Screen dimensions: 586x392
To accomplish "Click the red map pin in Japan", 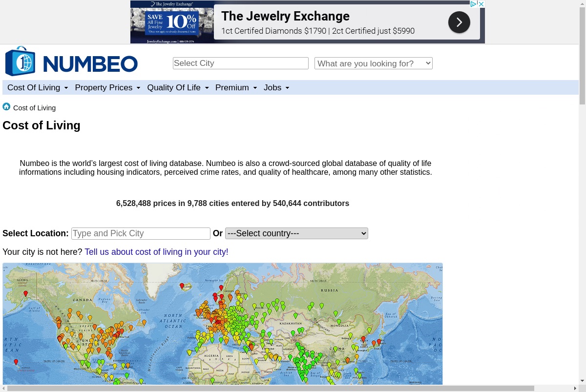I will click(379, 342).
